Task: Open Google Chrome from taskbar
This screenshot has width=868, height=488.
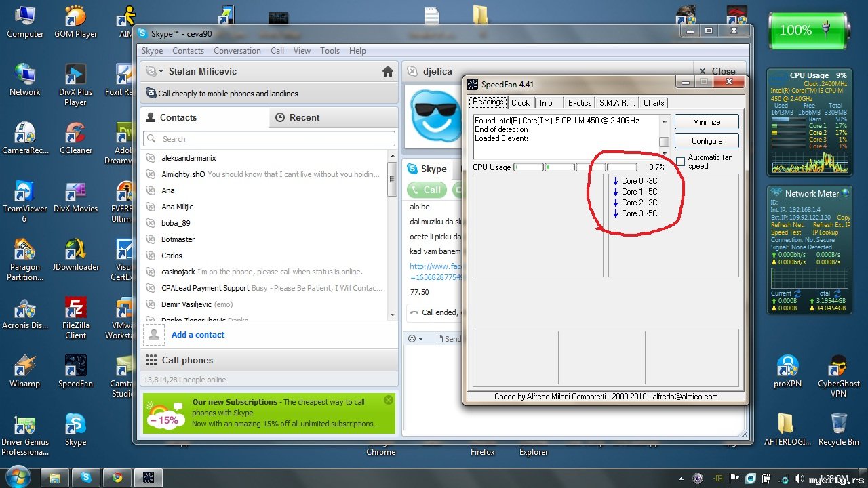Action: pos(117,477)
